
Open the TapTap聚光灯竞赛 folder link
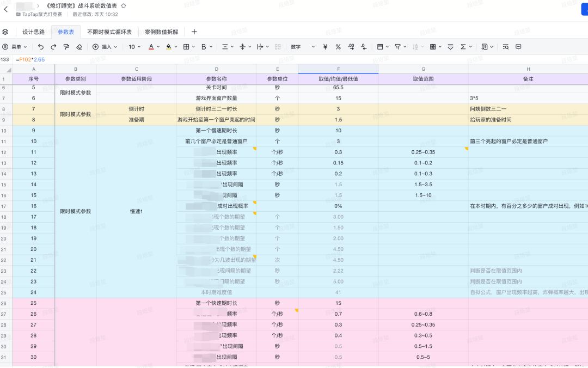(39, 14)
